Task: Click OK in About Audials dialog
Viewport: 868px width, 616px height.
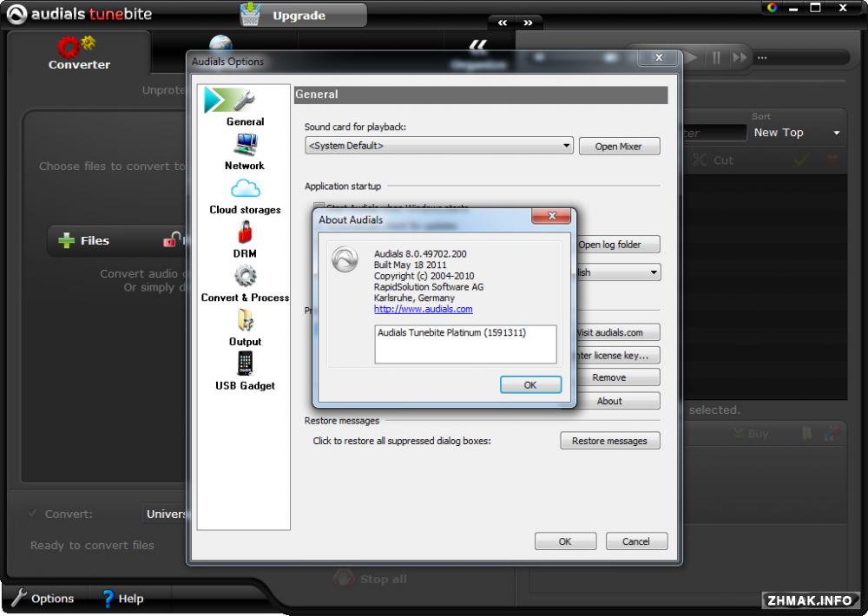Action: (530, 384)
